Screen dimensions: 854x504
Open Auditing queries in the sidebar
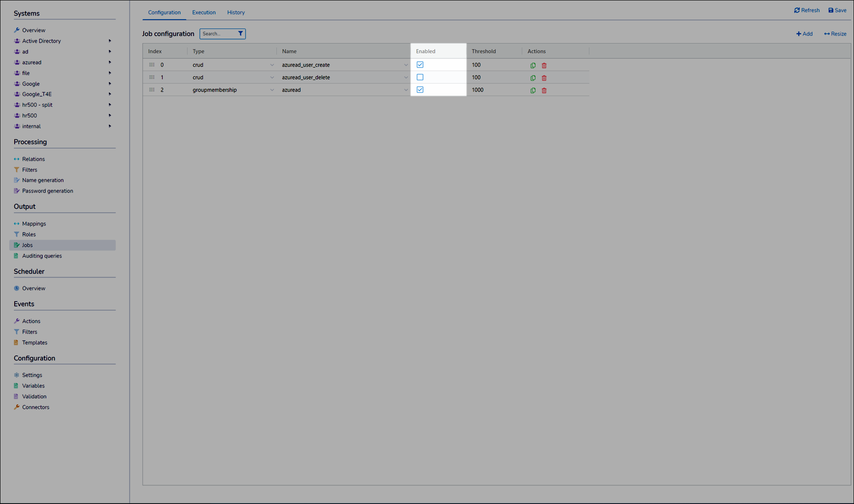point(42,256)
